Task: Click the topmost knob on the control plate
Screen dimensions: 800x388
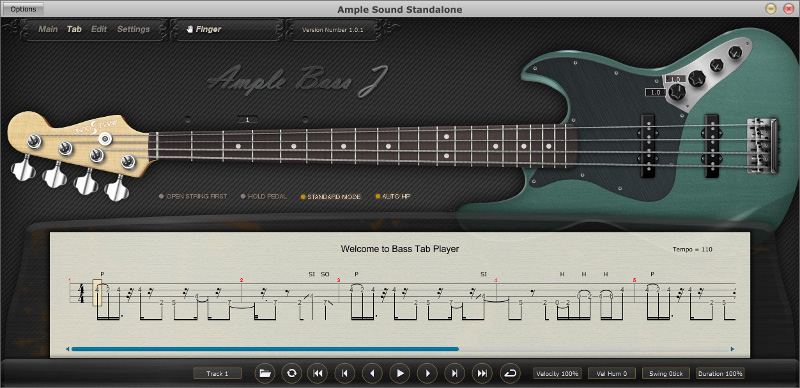Action: pyautogui.click(x=735, y=52)
